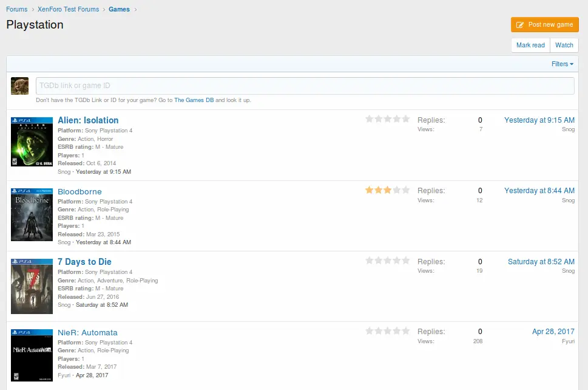Open latest post dated Apr 28, 2017
Viewport: 588px width, 390px height.
pos(553,332)
